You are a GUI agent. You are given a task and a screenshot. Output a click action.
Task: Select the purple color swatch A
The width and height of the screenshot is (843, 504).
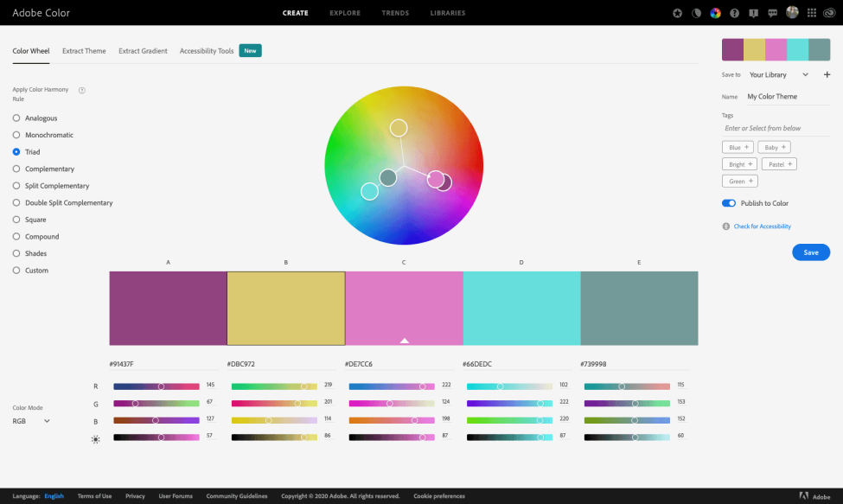coord(168,309)
